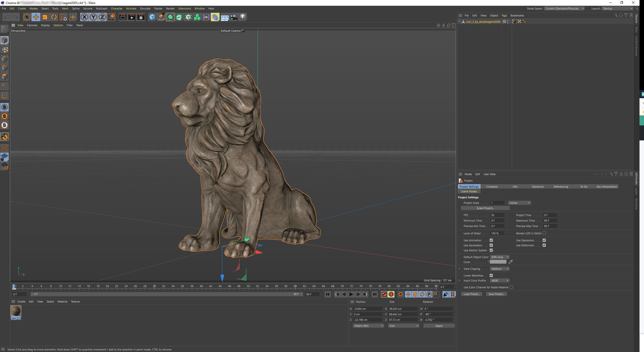Add a Floor environment object

click(225, 17)
